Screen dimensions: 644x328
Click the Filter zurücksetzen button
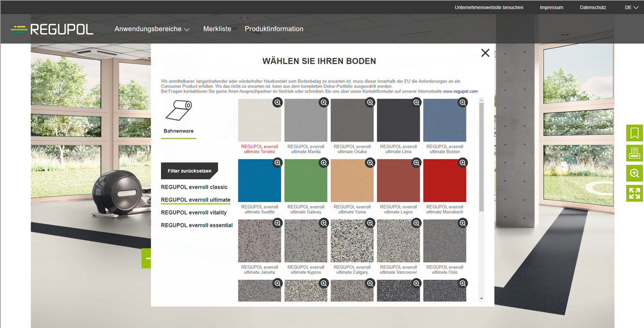coord(189,171)
